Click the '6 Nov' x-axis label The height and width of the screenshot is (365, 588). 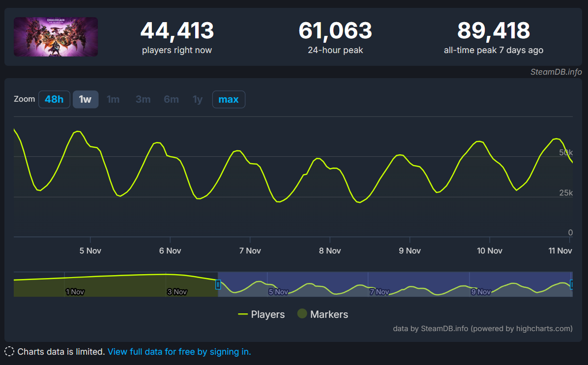[170, 251]
